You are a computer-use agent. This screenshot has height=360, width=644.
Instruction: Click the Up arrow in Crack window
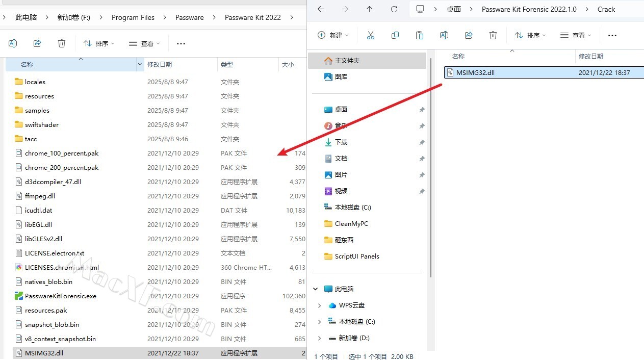click(370, 9)
